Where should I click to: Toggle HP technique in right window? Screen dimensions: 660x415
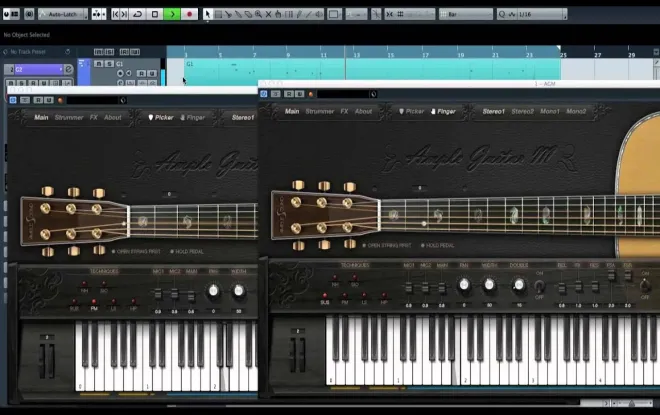click(x=384, y=298)
